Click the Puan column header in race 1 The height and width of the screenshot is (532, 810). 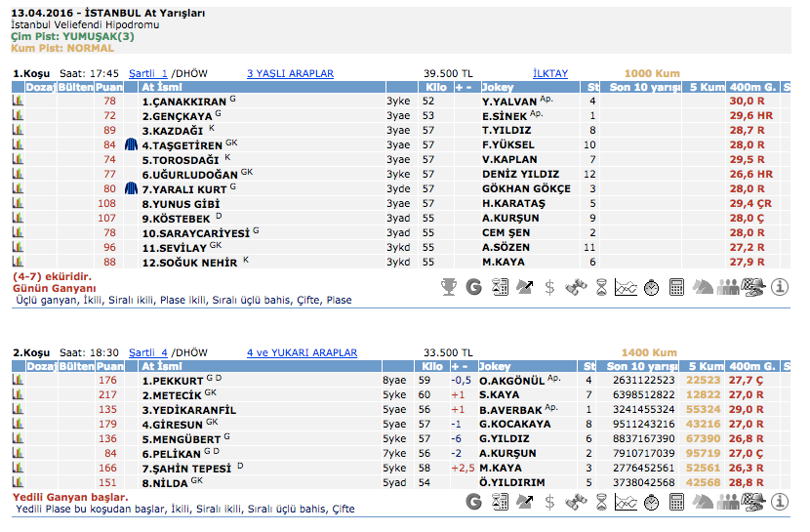(x=108, y=88)
